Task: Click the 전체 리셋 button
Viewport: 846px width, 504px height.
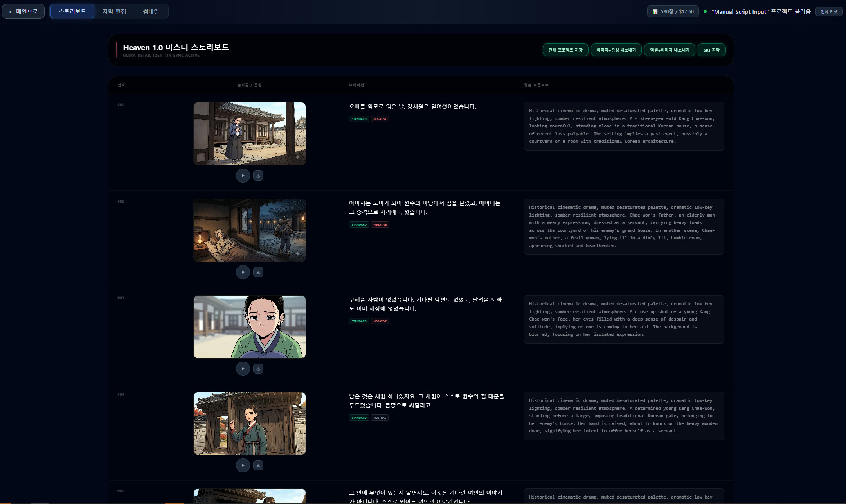Action: click(x=829, y=12)
